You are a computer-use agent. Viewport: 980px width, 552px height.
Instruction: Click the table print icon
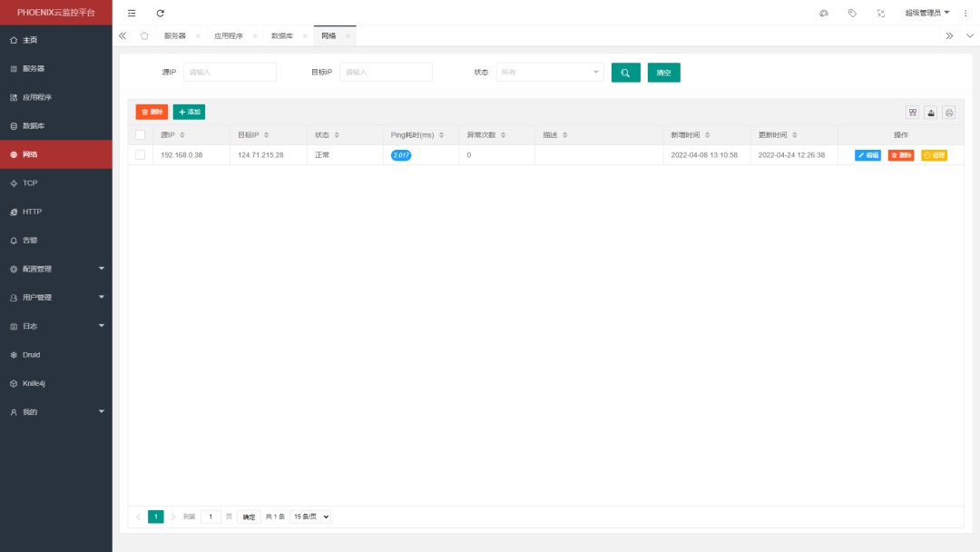point(949,113)
